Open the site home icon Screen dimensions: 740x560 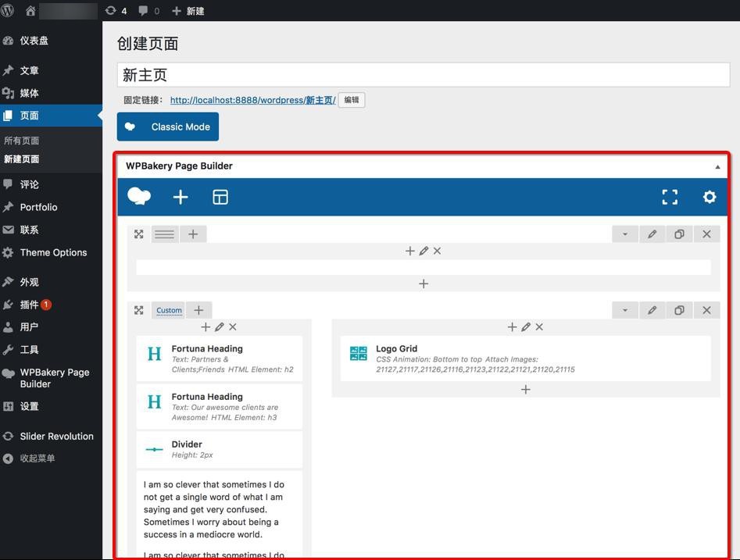(30, 10)
